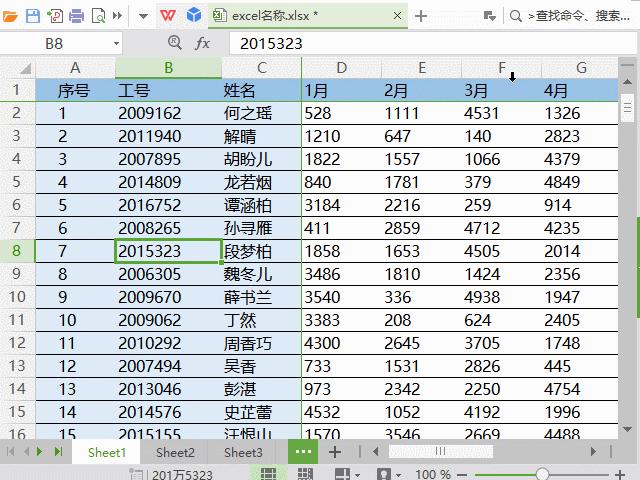Select the cell containing 魏冬儿
The image size is (640, 480).
[262, 274]
